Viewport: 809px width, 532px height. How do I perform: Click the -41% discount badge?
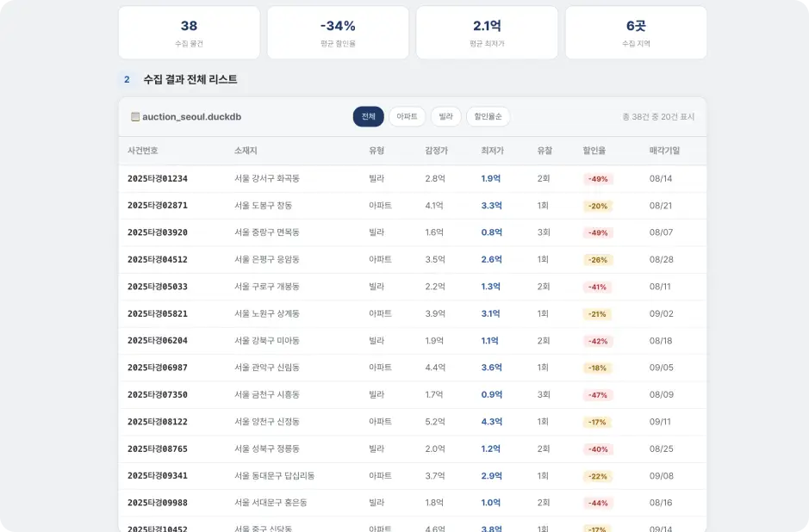597,287
